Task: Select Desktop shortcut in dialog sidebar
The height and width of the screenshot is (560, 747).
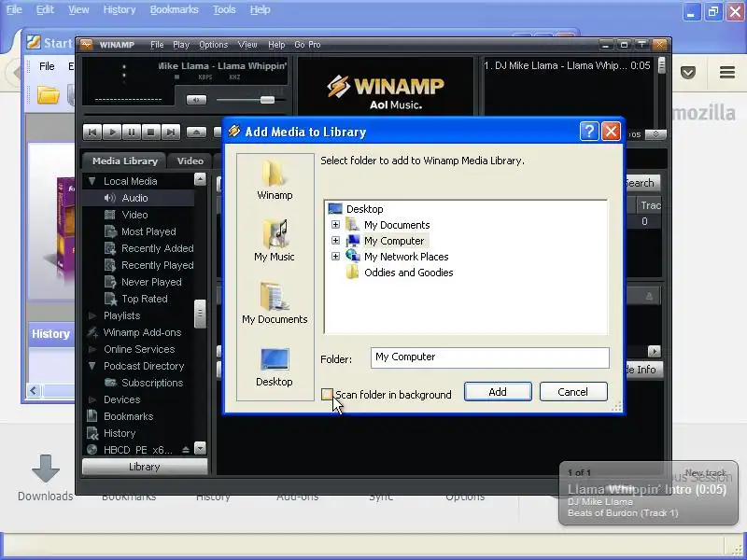Action: point(275,367)
